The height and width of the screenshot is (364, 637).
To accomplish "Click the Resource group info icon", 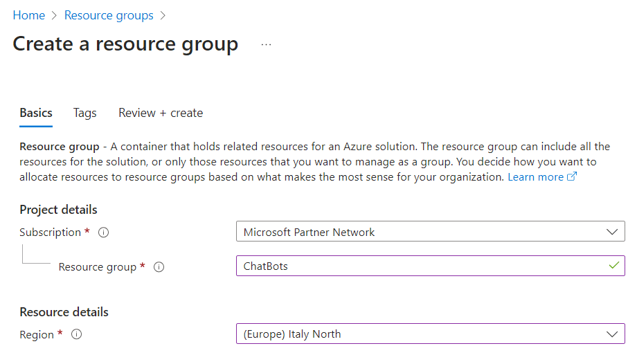I will click(159, 267).
